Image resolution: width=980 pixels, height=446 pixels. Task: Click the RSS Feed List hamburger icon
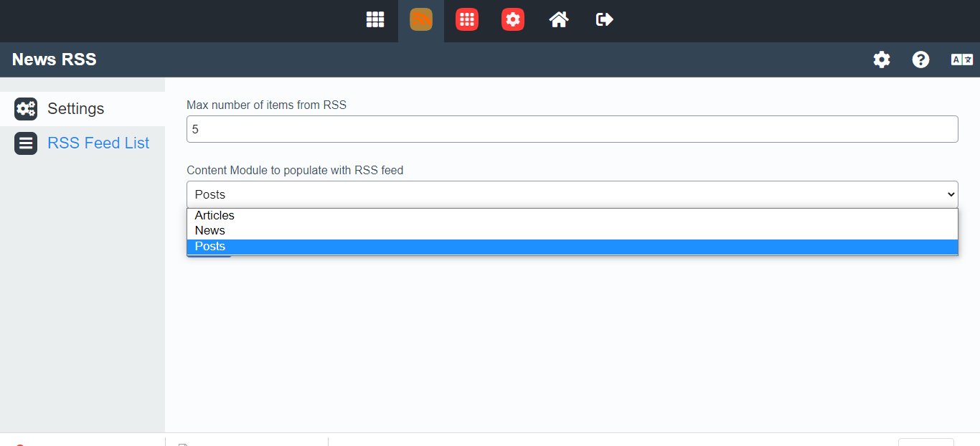pos(26,143)
